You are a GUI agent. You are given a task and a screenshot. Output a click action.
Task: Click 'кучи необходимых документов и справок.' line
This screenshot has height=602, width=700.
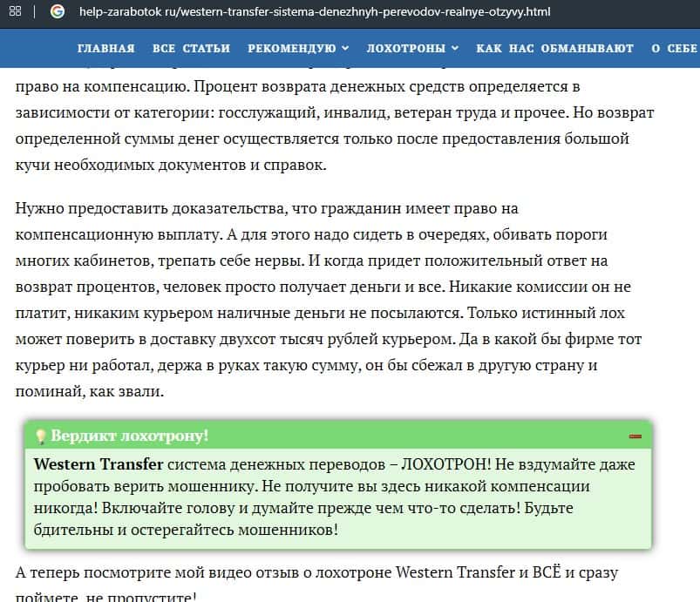171,165
